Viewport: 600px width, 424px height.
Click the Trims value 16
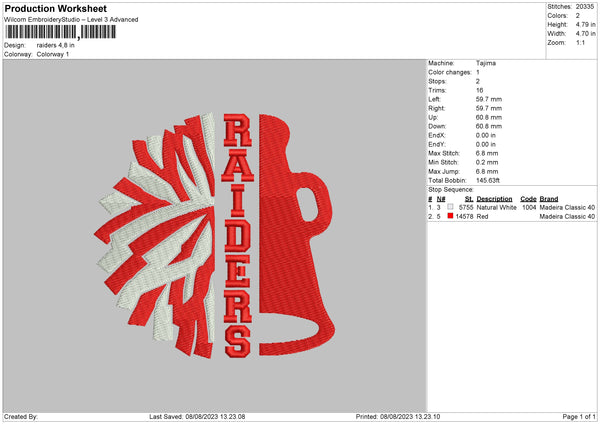tap(479, 90)
